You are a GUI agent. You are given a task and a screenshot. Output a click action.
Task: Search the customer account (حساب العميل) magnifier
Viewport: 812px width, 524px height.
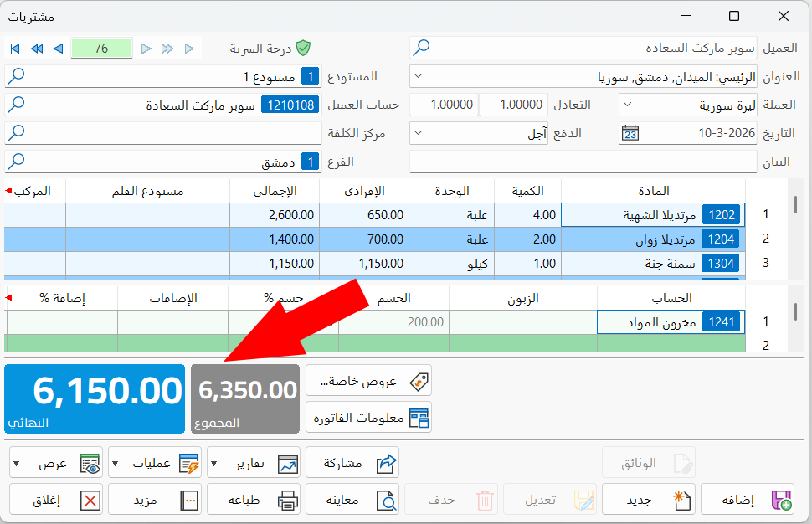16,105
